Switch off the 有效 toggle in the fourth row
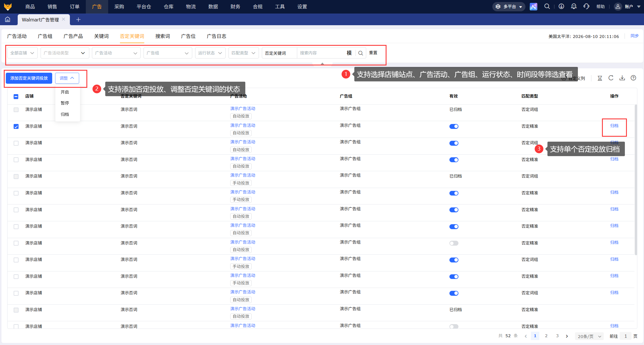Image resolution: width=644 pixels, height=345 pixels. 454,160
